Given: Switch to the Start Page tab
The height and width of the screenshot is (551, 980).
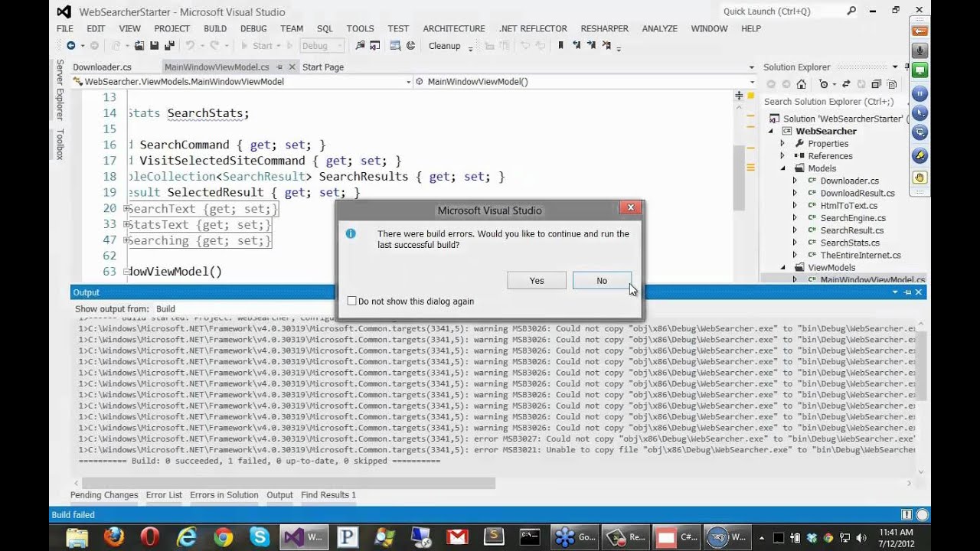Looking at the screenshot, I should pos(323,67).
